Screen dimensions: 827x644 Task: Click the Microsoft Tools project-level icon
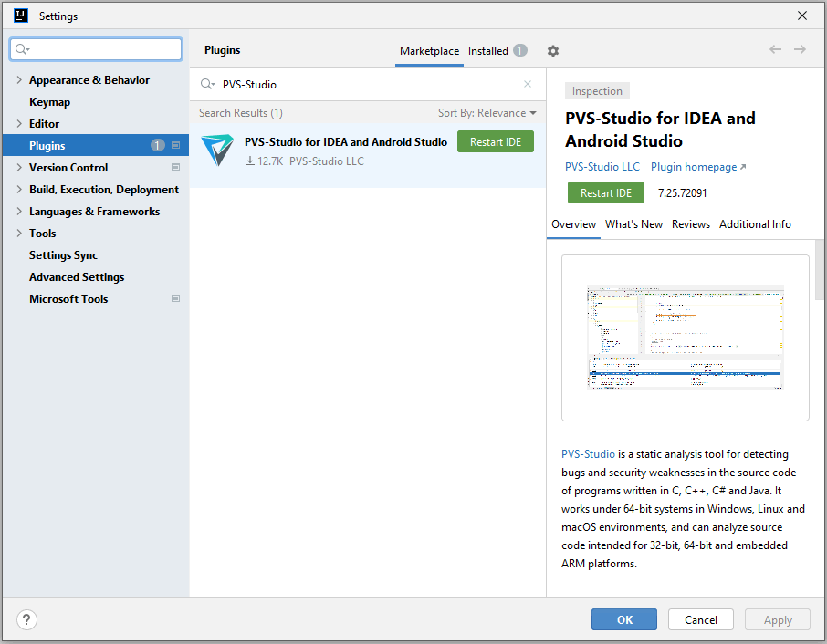pyautogui.click(x=176, y=299)
